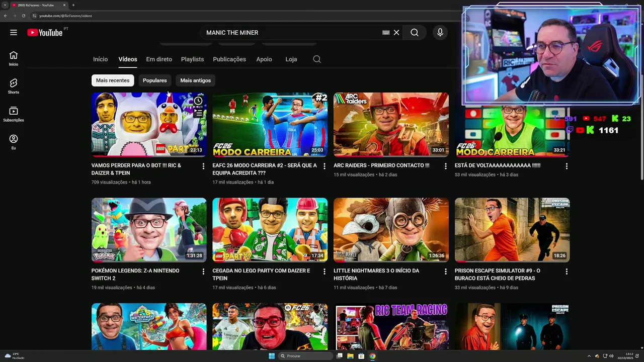
Task: Open the ARC RAIDERS - PRIMEIRO CONTACTO title
Action: 381,165
